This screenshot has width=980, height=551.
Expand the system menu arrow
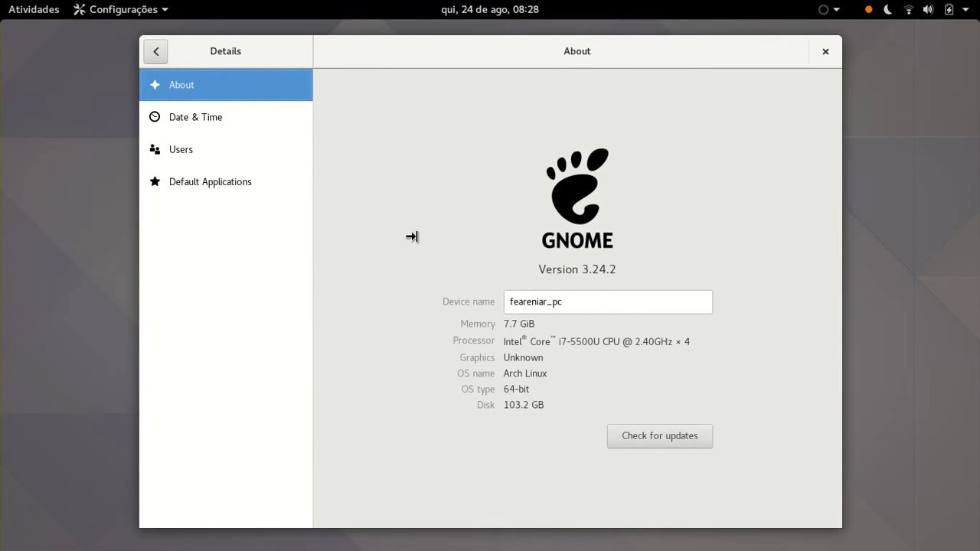[x=965, y=10]
